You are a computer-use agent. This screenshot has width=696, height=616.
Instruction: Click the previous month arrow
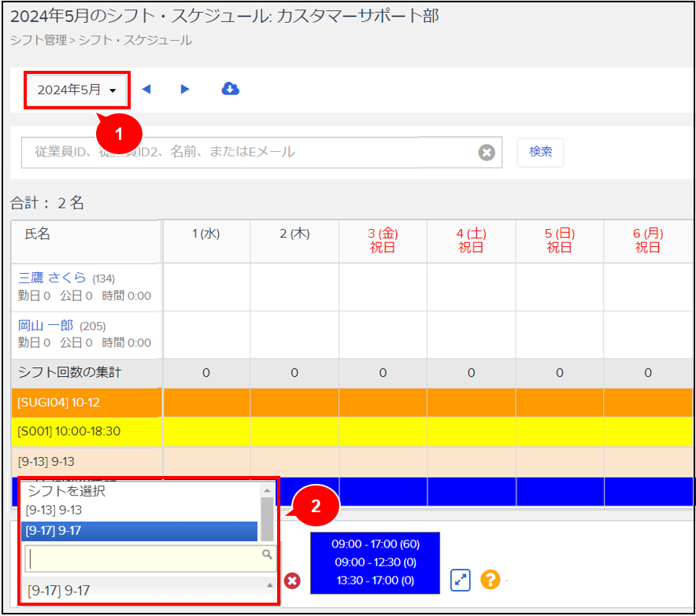coord(146,90)
